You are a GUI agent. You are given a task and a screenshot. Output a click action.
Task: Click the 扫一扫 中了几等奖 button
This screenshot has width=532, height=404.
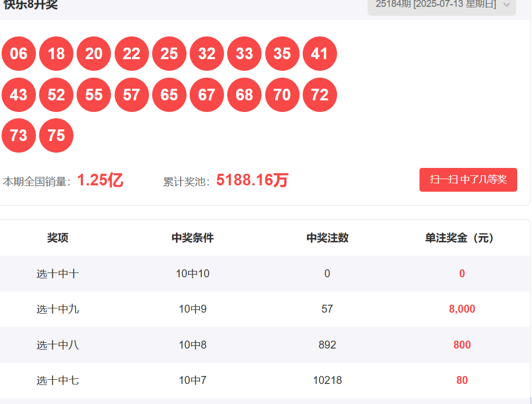tap(468, 180)
